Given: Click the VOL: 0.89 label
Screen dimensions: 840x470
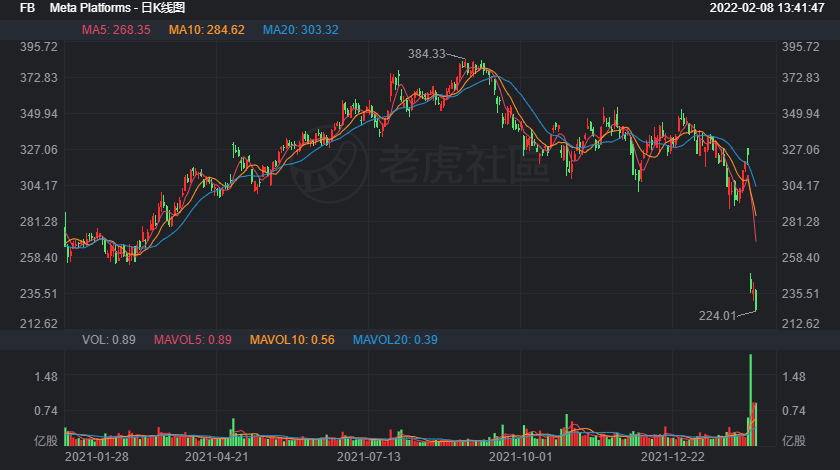Looking at the screenshot, I should [109, 340].
